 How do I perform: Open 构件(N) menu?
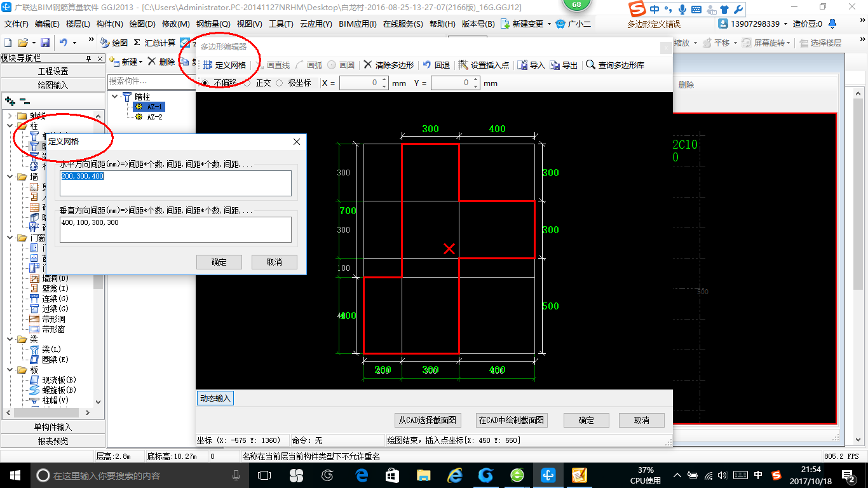(x=110, y=24)
